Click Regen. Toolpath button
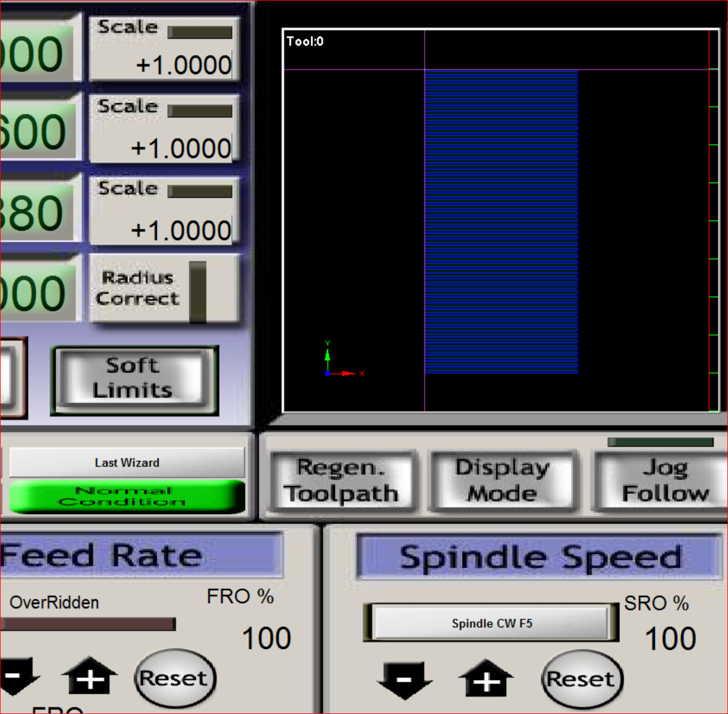 pos(342,481)
